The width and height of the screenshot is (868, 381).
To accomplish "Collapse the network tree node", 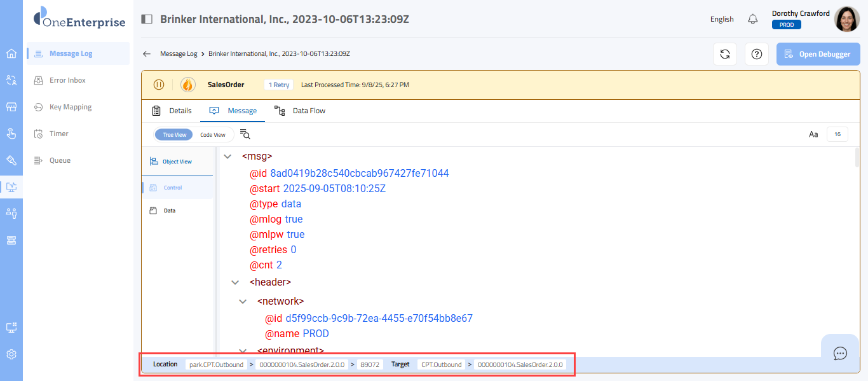I will pyautogui.click(x=243, y=301).
